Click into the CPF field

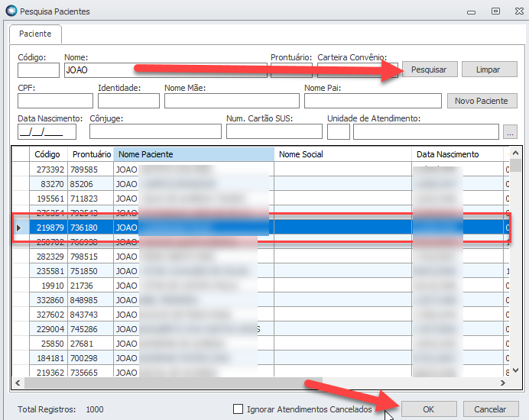[55, 101]
